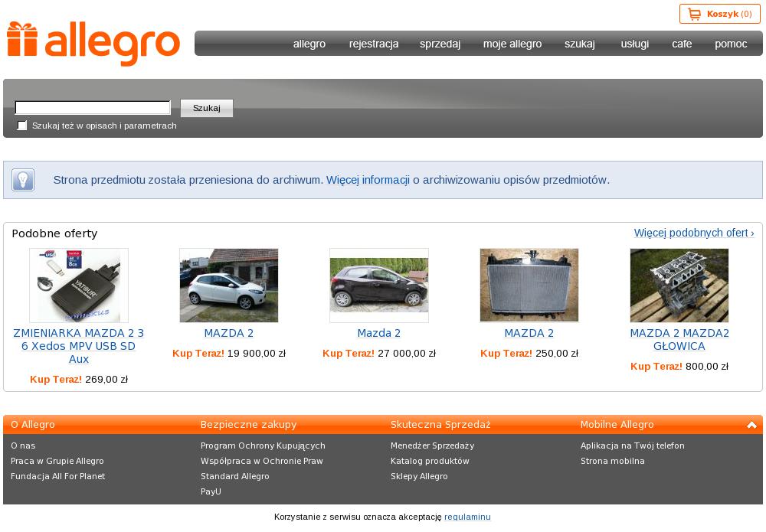Click the lightbulb info icon

click(x=23, y=180)
